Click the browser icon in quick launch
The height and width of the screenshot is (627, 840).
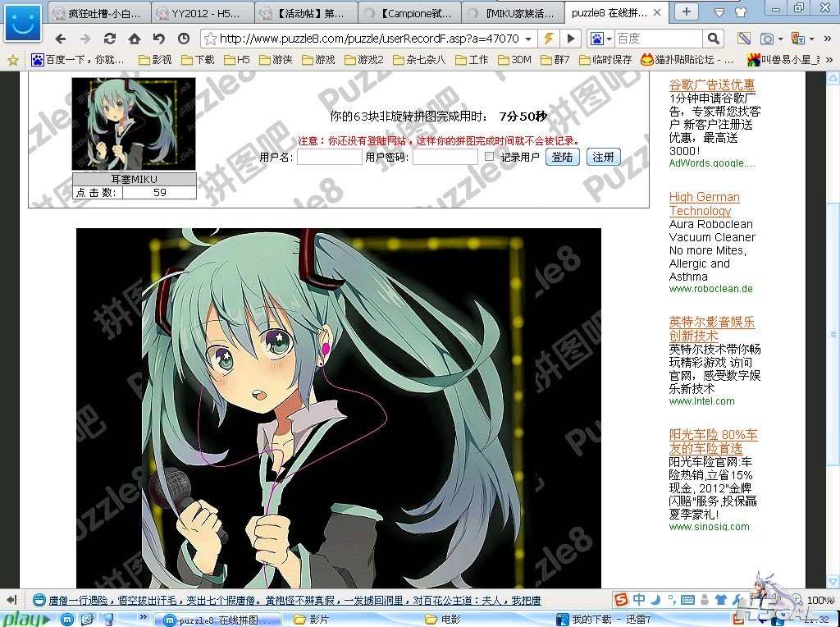(67, 620)
